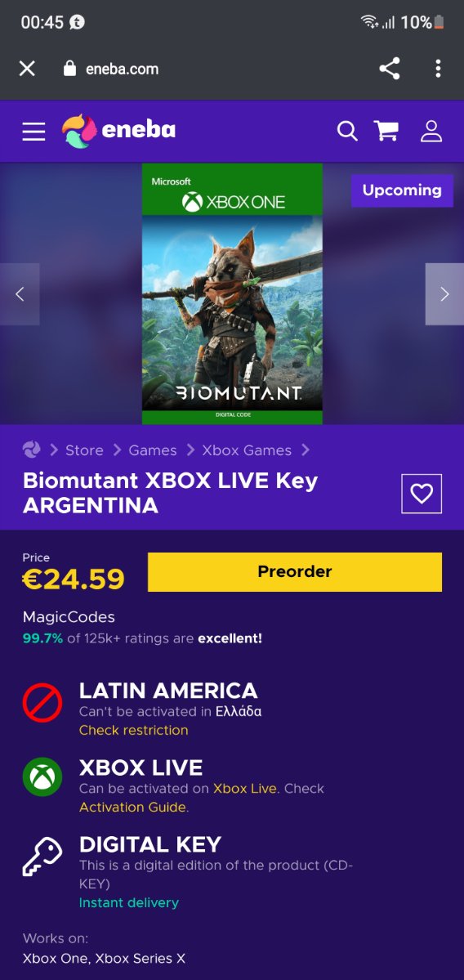Viewport: 464px width, 980px height.
Task: Tap the browser share icon
Action: 390,69
